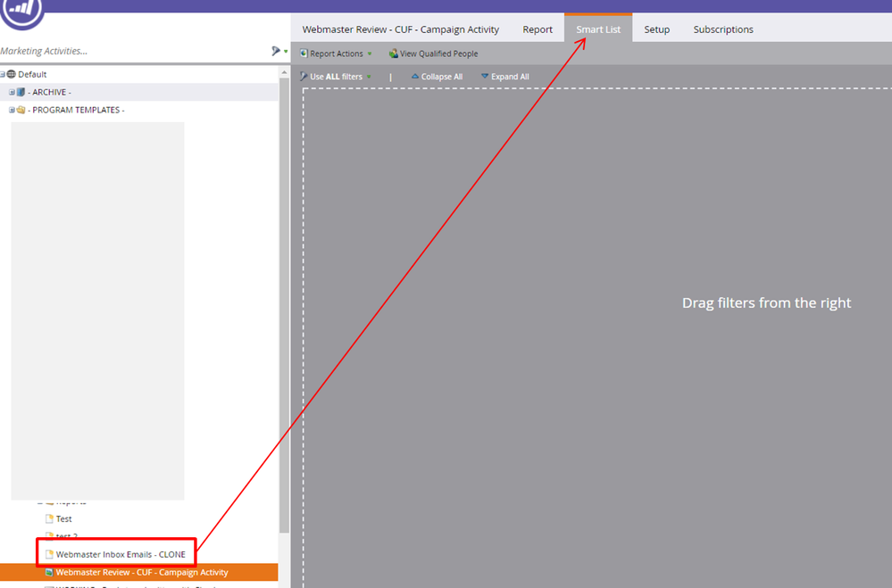
Task: Click the Expand All triangle icon
Action: coord(485,76)
